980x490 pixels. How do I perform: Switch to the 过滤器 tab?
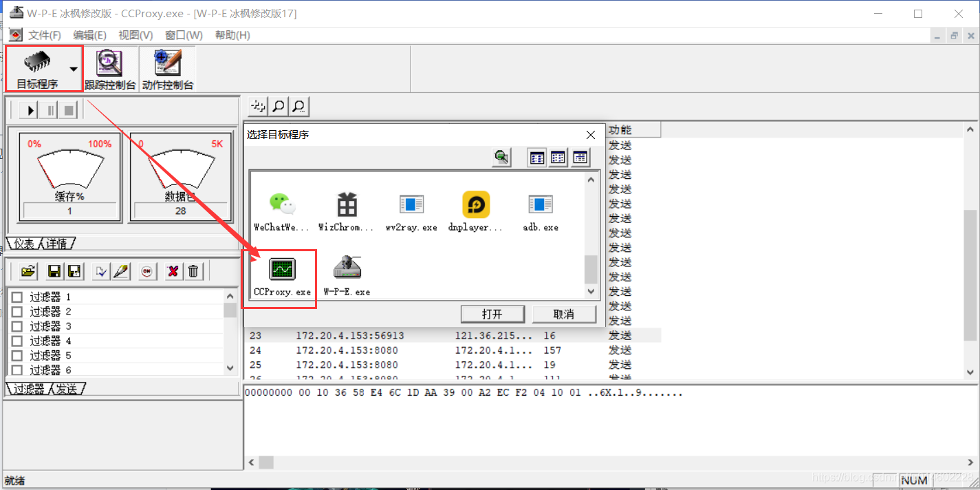(29, 389)
